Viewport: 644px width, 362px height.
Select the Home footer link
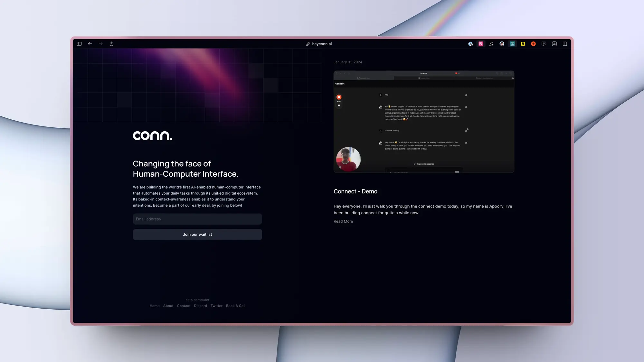(154, 305)
